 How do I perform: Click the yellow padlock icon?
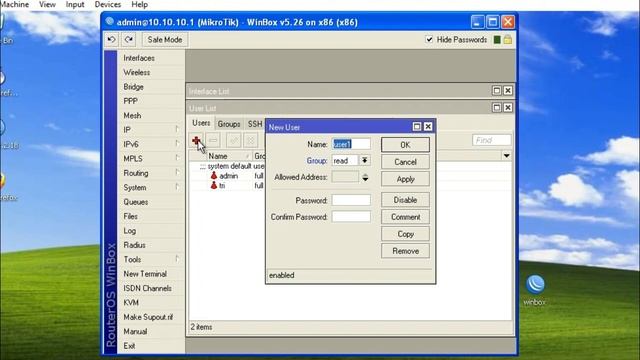(508, 40)
